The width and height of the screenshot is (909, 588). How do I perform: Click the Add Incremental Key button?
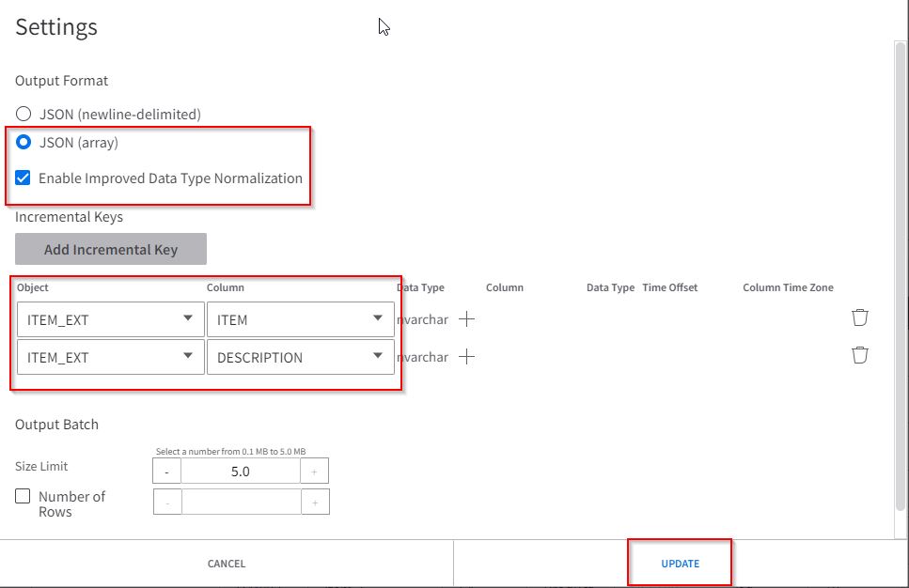pyautogui.click(x=111, y=249)
